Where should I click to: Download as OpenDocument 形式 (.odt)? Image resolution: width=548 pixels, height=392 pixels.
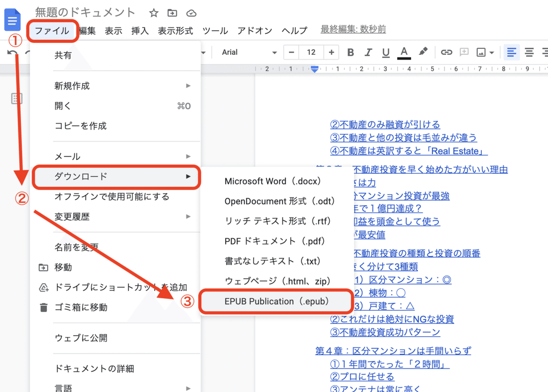(276, 201)
